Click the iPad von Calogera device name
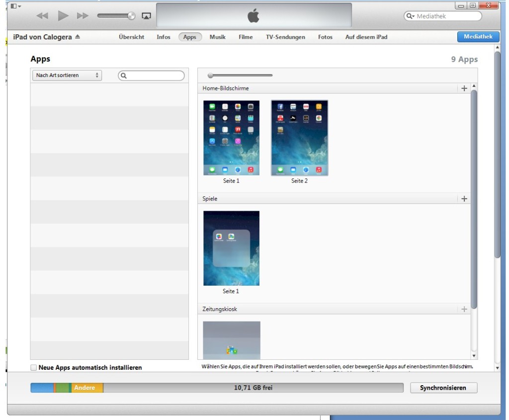Image resolution: width=509 pixels, height=420 pixels. pos(42,37)
